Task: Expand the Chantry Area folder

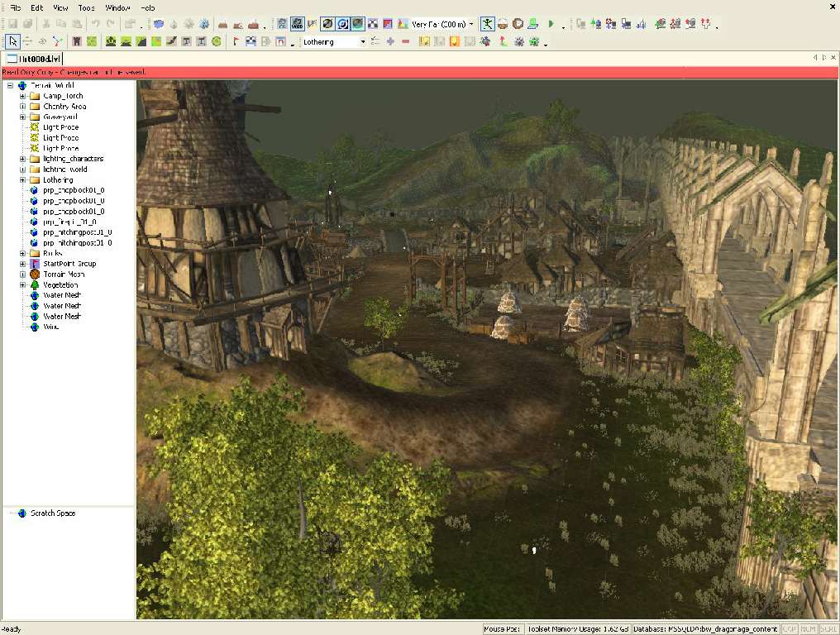Action: pyautogui.click(x=22, y=106)
